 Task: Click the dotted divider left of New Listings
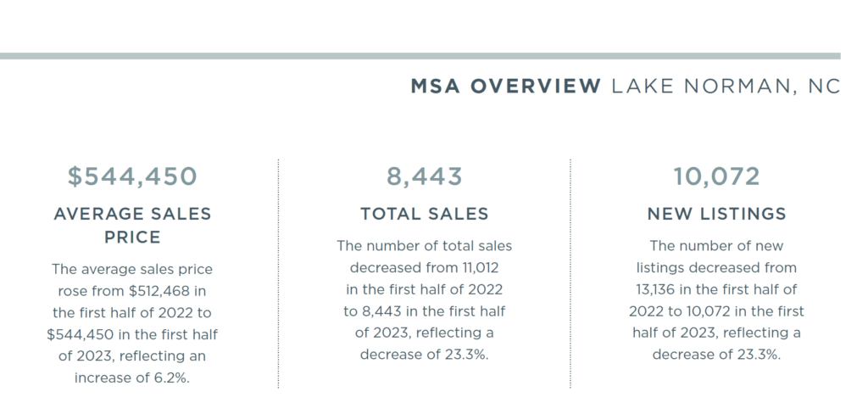(570, 271)
